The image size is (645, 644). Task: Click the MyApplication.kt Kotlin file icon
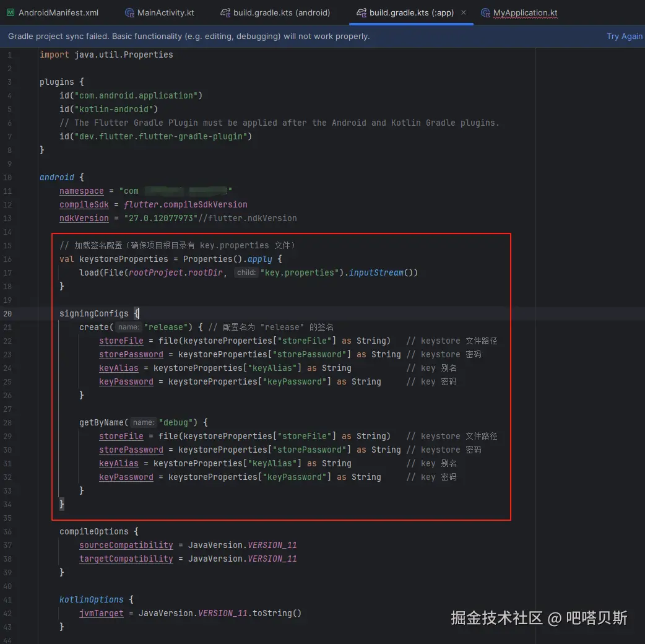point(485,13)
